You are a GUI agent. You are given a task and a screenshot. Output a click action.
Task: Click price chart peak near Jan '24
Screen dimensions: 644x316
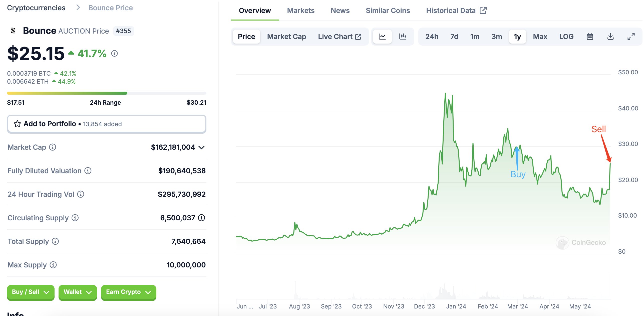(x=445, y=94)
